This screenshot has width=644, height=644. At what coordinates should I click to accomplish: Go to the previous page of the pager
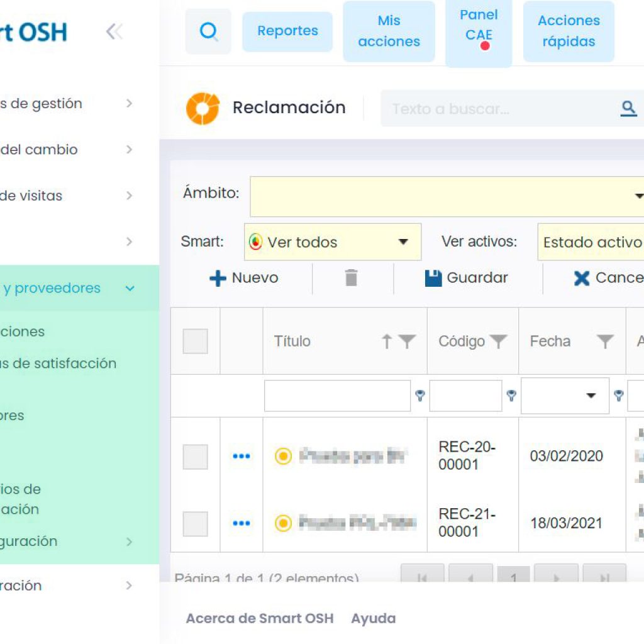[x=470, y=574]
